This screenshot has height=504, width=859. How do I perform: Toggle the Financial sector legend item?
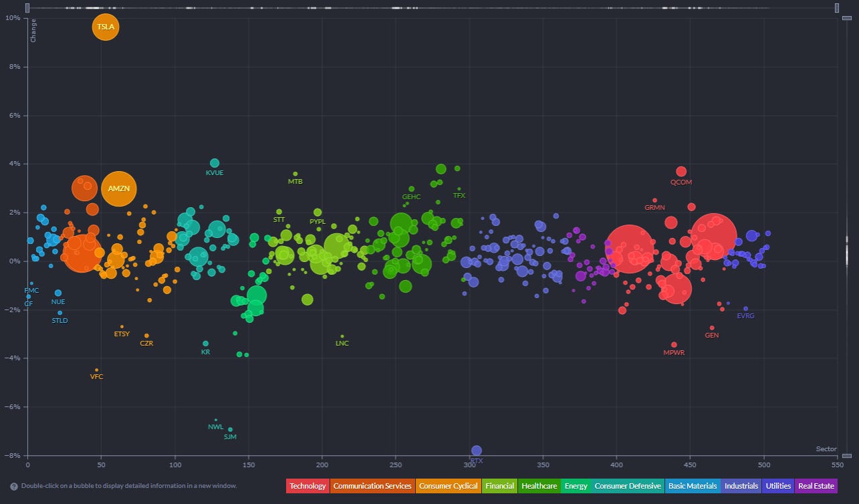(500, 486)
